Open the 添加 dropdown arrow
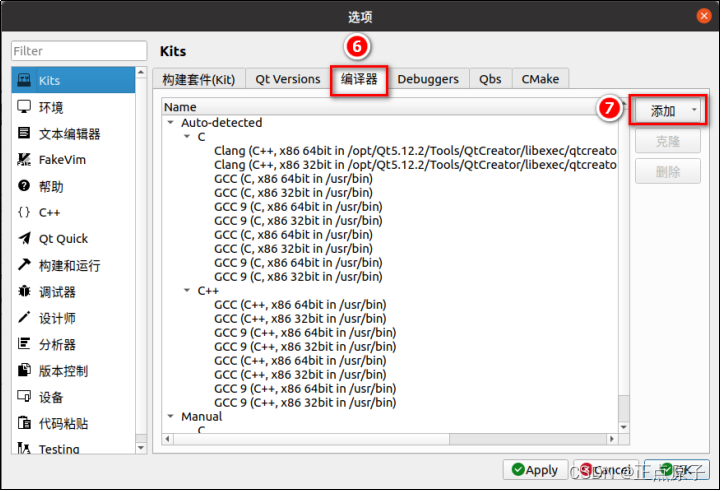The image size is (721, 491). pos(694,110)
